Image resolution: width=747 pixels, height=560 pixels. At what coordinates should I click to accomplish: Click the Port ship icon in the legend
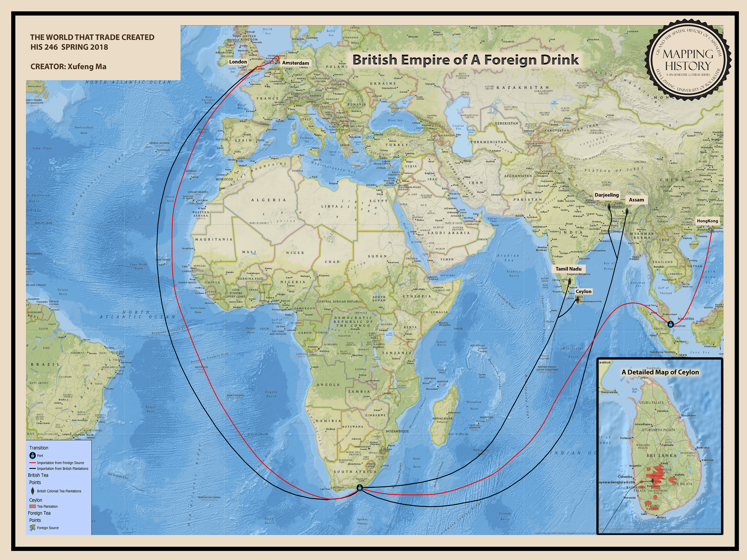(32, 455)
